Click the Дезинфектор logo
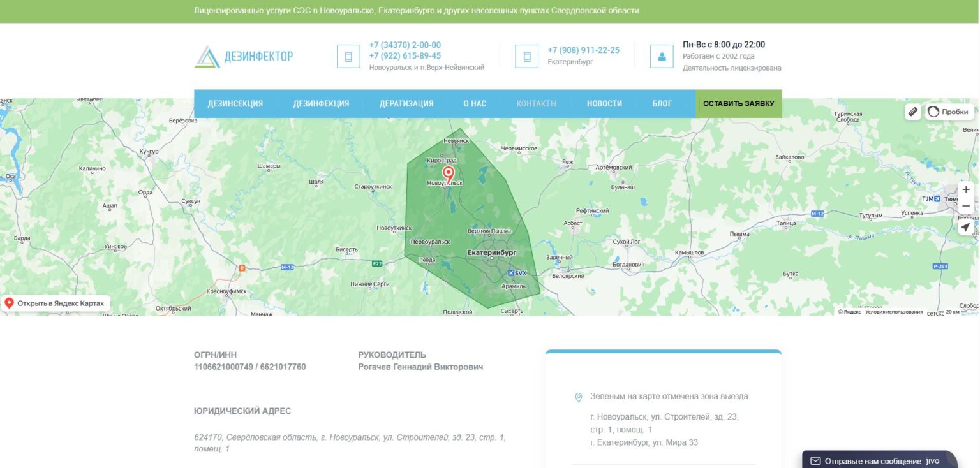Viewport: 980px width, 468px height. click(x=244, y=57)
